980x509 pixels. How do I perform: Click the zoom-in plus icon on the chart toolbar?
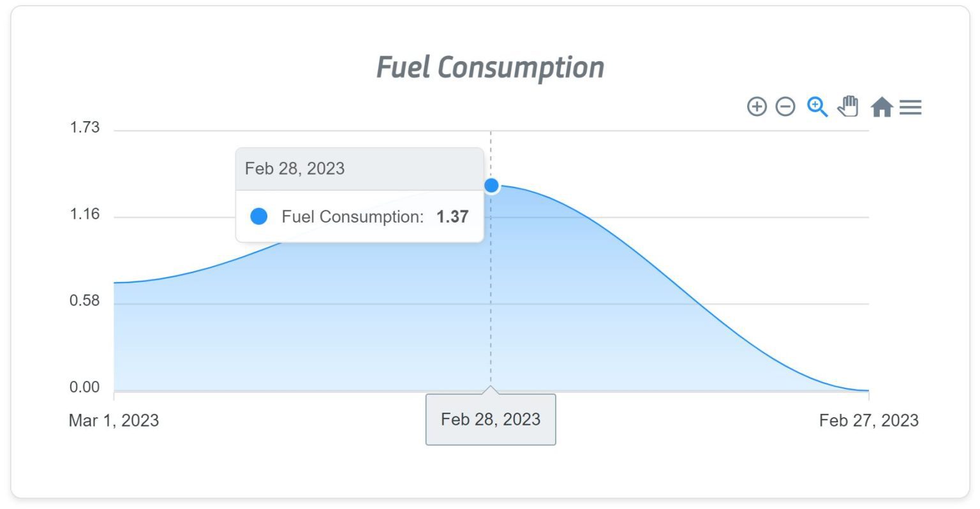(x=757, y=107)
